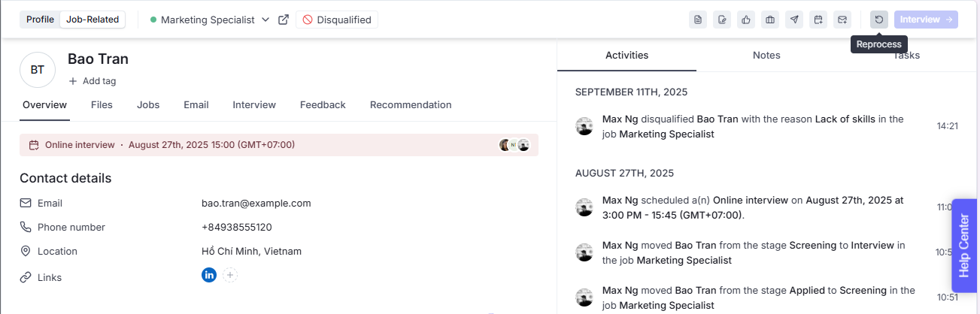The width and height of the screenshot is (980, 314).
Task: Click the calendar-plus schedule icon
Action: (818, 20)
